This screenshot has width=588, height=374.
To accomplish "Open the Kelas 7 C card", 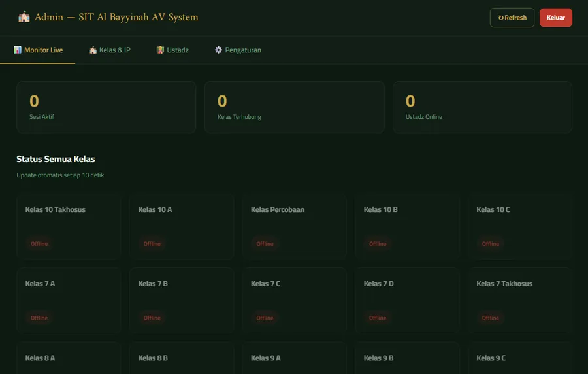I will (x=295, y=301).
